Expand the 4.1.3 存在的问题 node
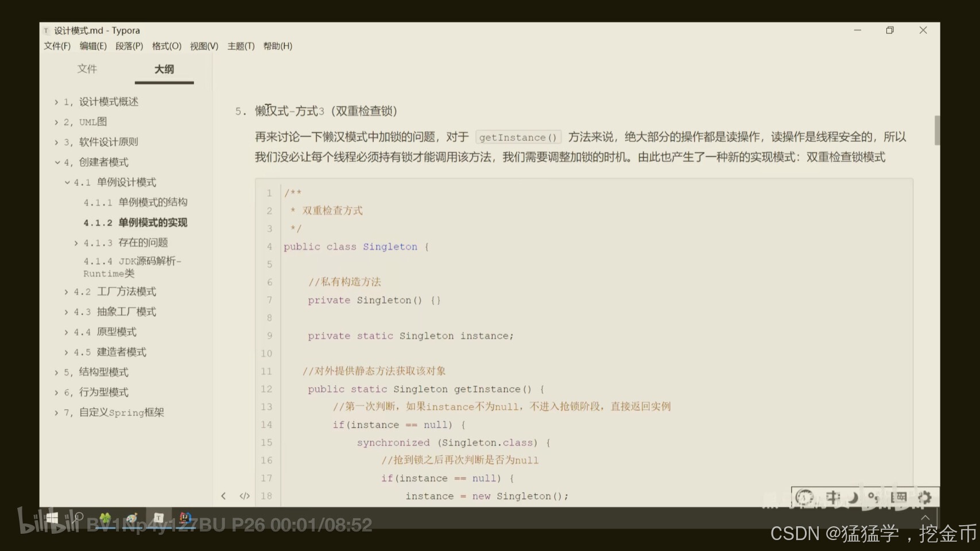Viewport: 980px width, 551px height. 76,243
